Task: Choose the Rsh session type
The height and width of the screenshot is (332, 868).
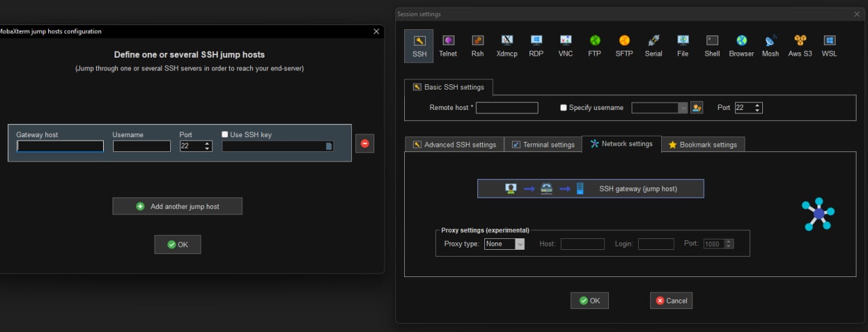Action: tap(477, 46)
